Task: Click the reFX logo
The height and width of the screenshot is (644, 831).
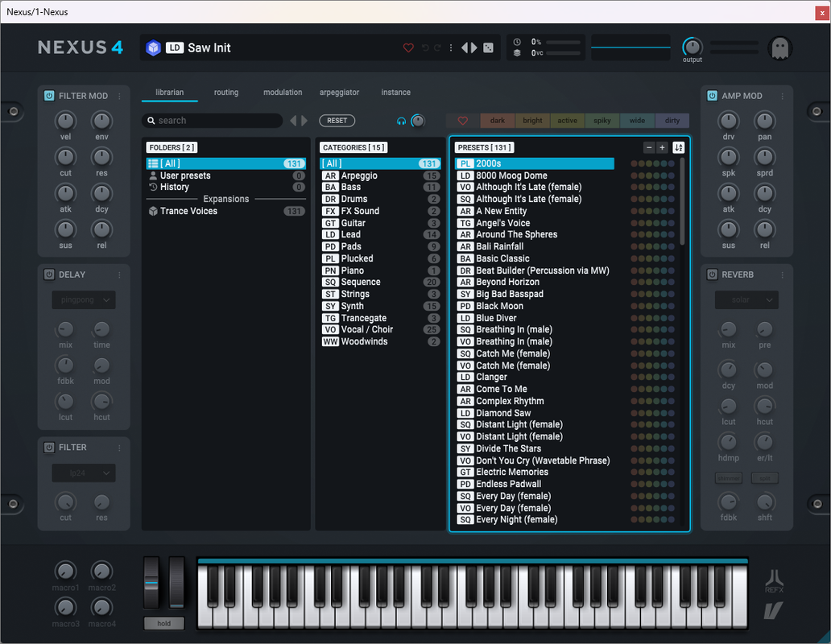Action: (775, 581)
